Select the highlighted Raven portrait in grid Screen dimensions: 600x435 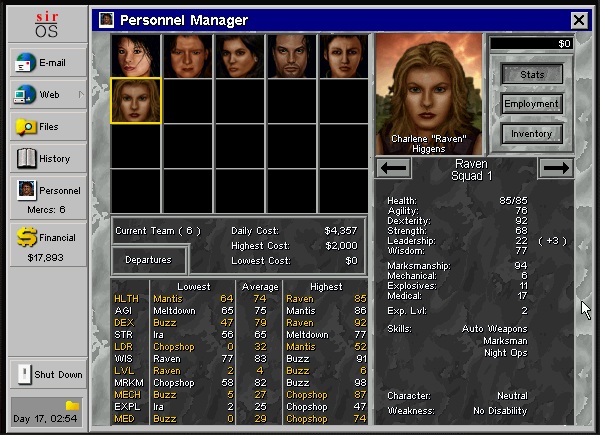point(136,101)
